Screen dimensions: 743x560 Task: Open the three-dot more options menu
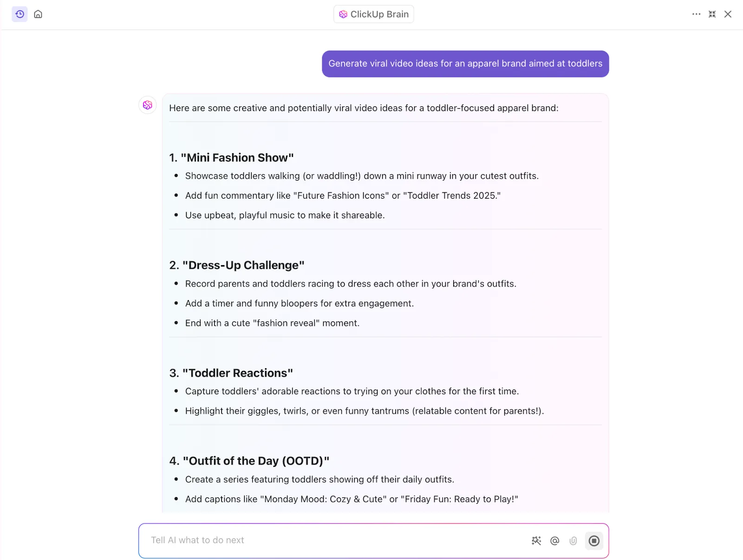click(696, 14)
